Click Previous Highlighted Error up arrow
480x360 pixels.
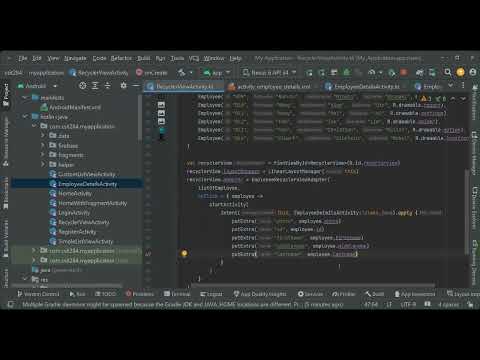click(x=453, y=98)
